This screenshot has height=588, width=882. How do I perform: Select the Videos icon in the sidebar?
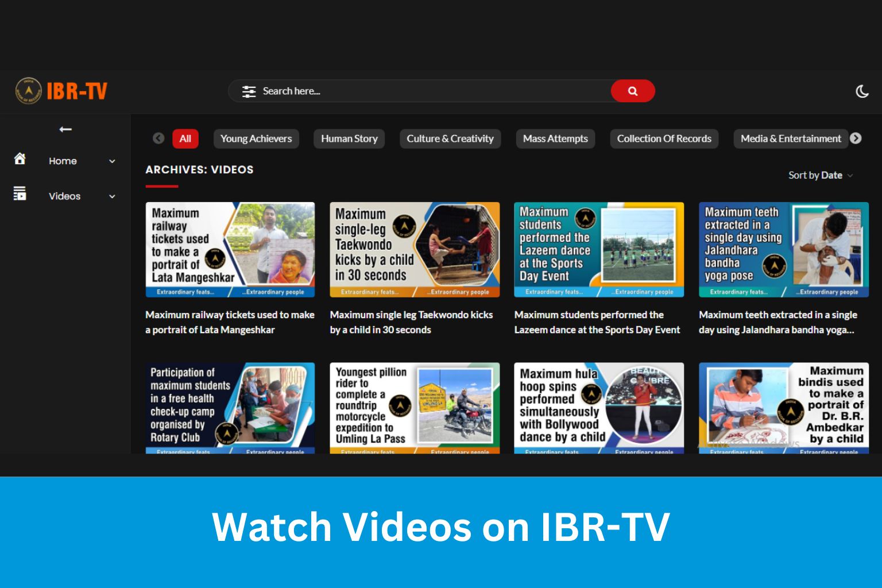click(20, 194)
